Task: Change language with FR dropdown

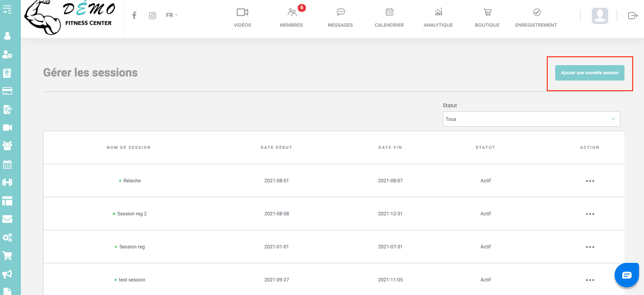Action: point(172,15)
